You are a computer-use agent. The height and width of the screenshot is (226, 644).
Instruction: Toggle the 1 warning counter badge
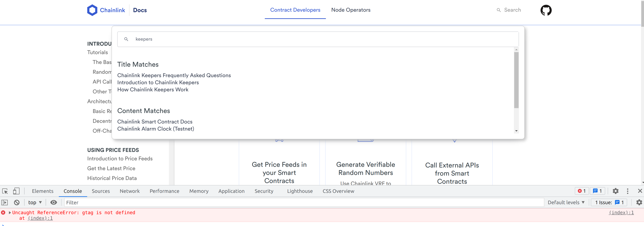point(598,191)
